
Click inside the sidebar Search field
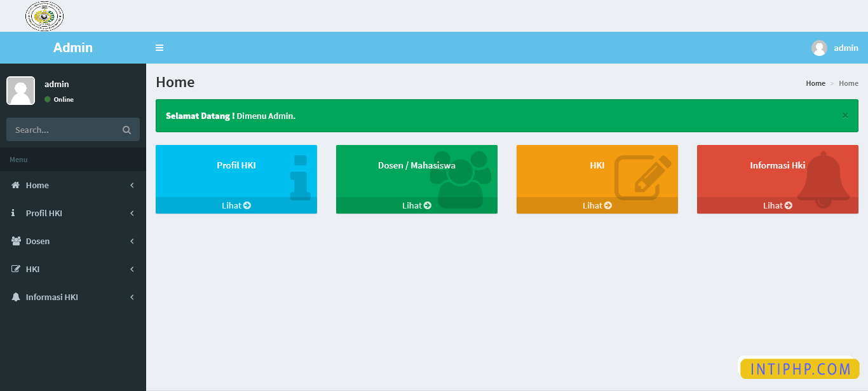pyautogui.click(x=64, y=129)
